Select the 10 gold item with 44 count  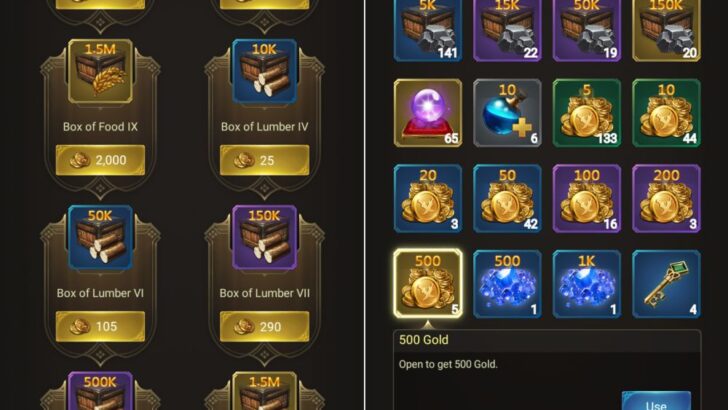[666, 113]
